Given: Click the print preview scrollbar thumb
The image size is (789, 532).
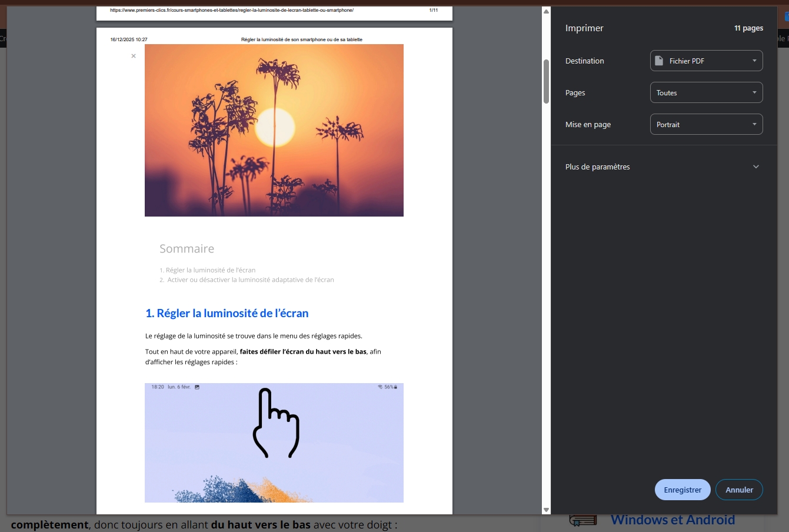Looking at the screenshot, I should point(546,81).
